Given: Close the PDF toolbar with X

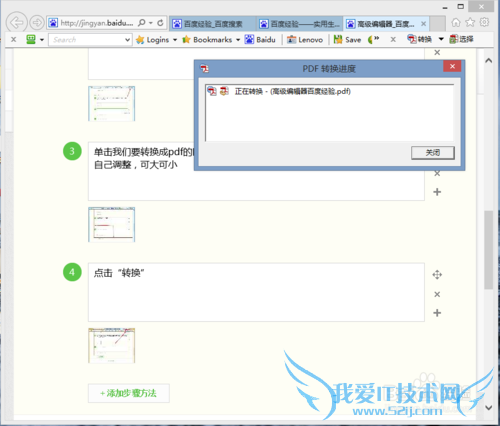Looking at the screenshot, I should pos(393,40).
